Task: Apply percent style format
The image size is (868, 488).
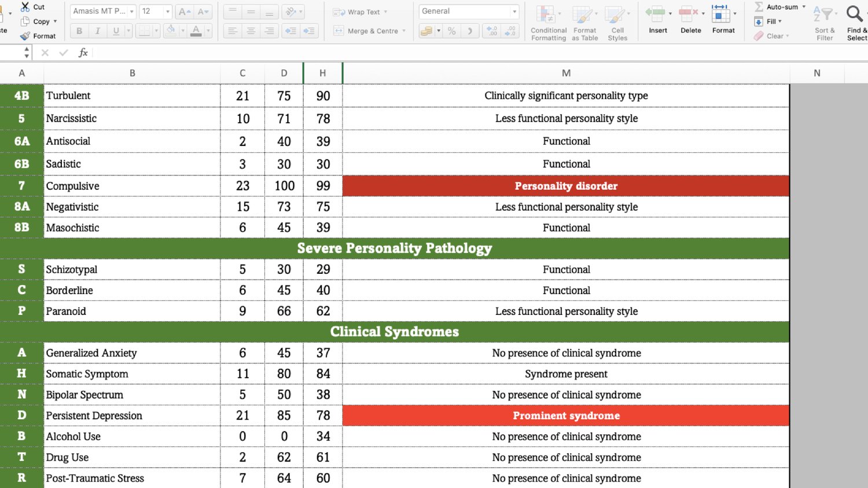Action: [452, 31]
